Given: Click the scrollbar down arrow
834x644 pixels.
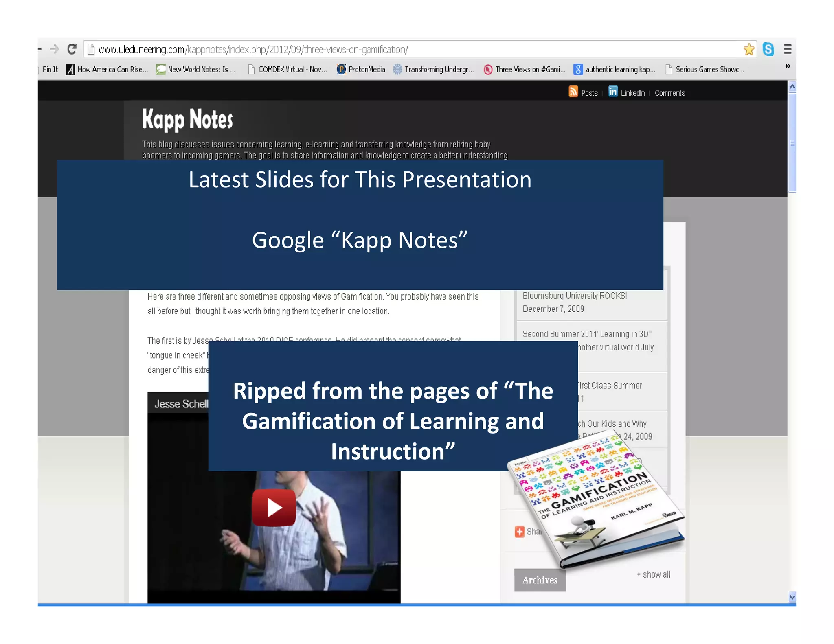Looking at the screenshot, I should tap(792, 597).
